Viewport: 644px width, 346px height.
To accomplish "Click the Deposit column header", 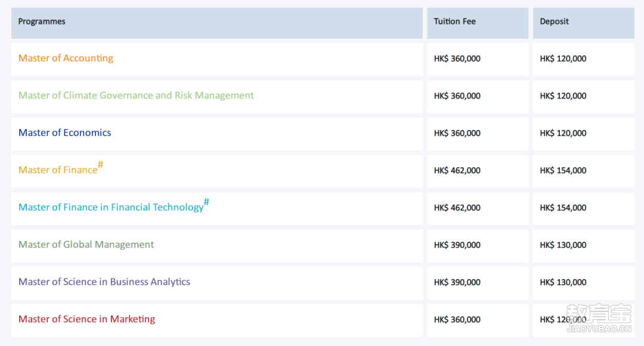I will [x=584, y=23].
